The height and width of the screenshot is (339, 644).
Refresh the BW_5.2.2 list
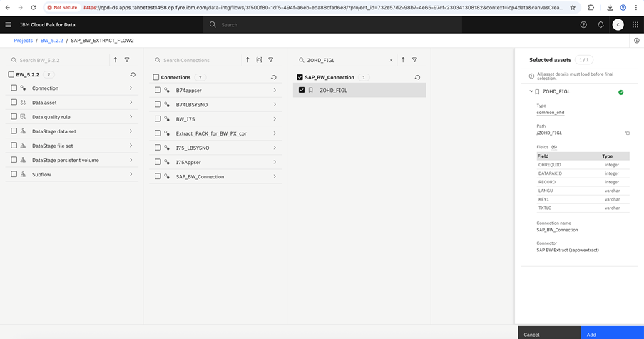pos(133,75)
